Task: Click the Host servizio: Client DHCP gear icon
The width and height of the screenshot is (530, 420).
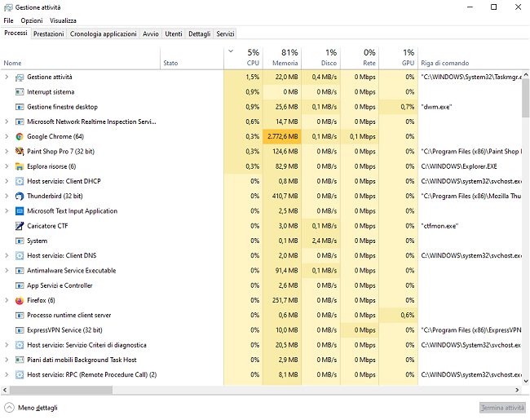Action: coord(20,181)
